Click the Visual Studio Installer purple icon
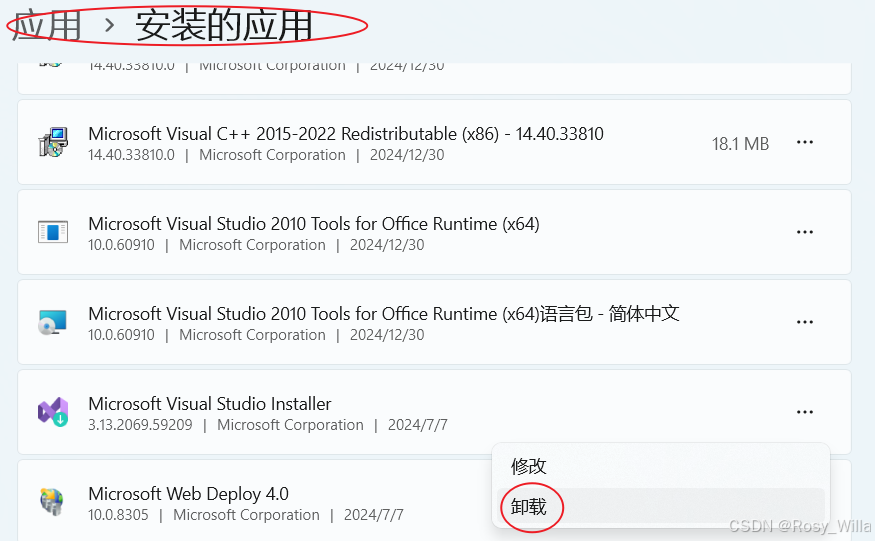This screenshot has width=875, height=541. tap(53, 412)
